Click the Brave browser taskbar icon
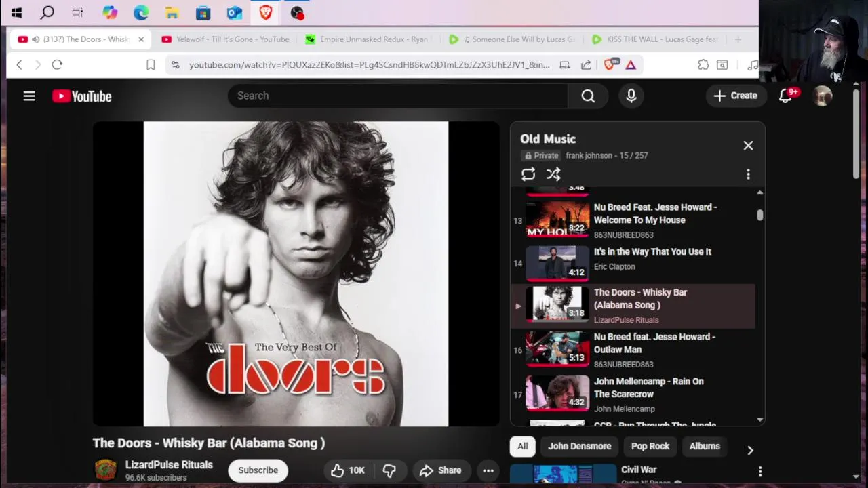868x488 pixels. [x=266, y=12]
